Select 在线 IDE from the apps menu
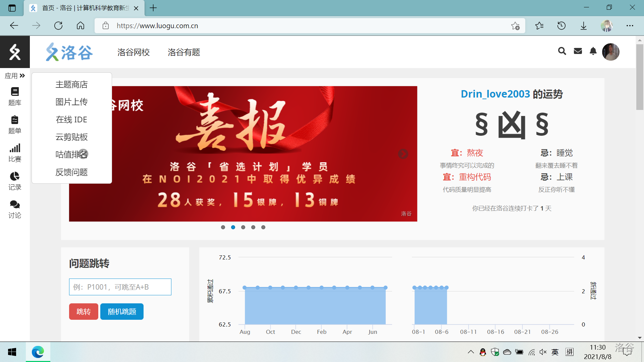Viewport: 644px width, 362px height. pyautogui.click(x=71, y=120)
